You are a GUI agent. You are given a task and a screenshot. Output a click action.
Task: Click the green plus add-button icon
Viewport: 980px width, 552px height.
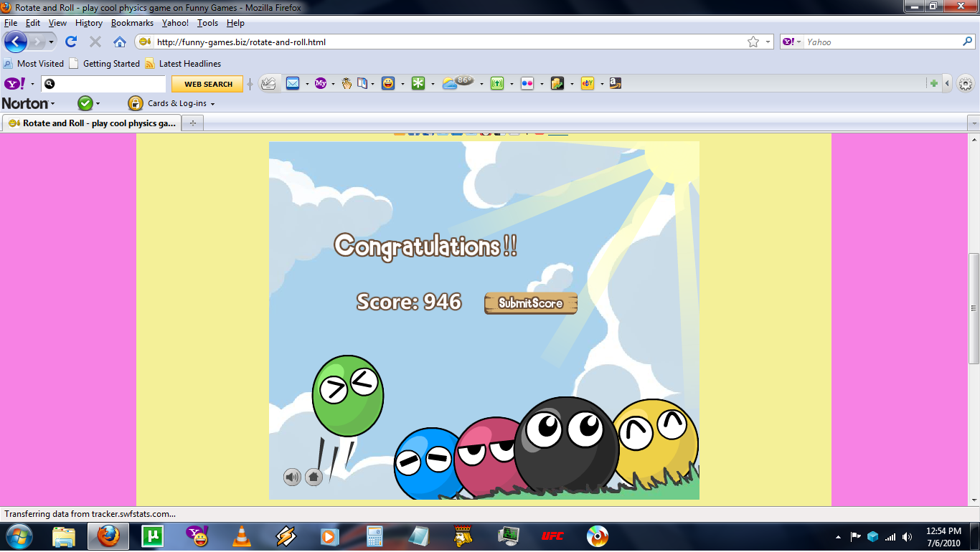click(x=934, y=84)
